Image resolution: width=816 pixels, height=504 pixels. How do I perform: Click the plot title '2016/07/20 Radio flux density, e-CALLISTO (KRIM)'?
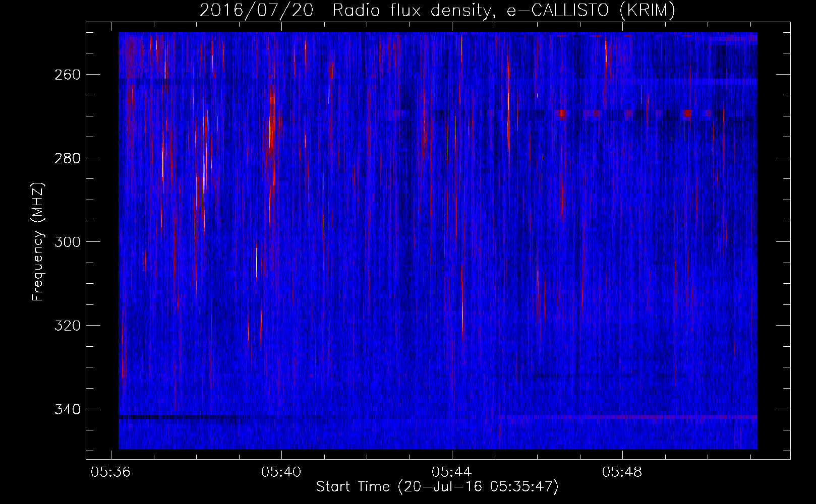point(437,11)
